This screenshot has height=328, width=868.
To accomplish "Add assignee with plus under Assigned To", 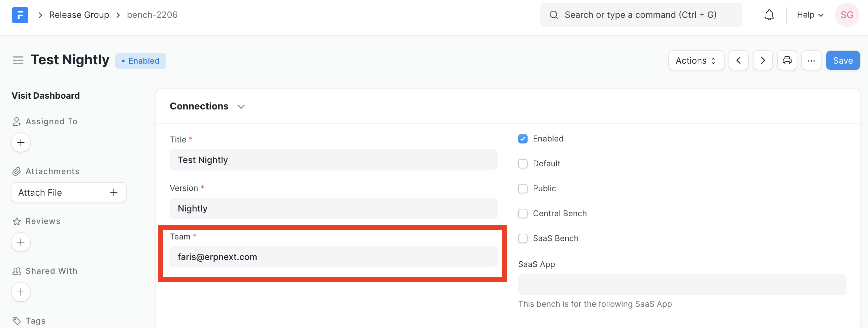I will (x=21, y=142).
